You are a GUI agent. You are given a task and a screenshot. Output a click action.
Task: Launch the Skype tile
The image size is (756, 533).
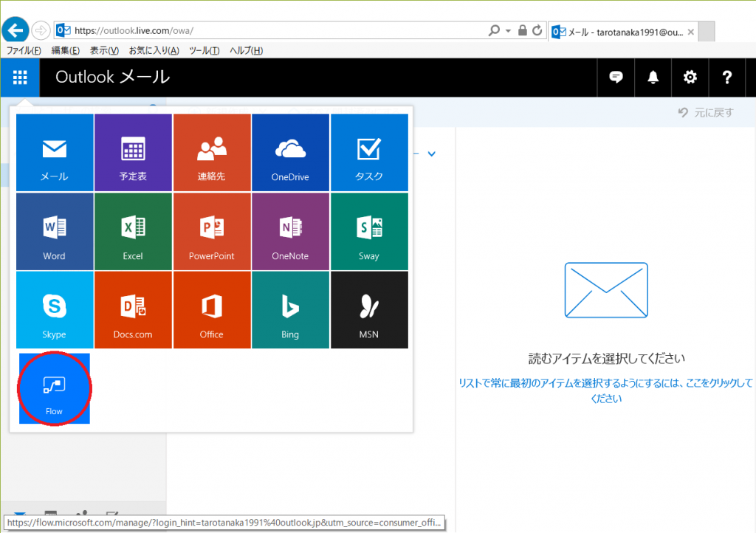pyautogui.click(x=55, y=310)
